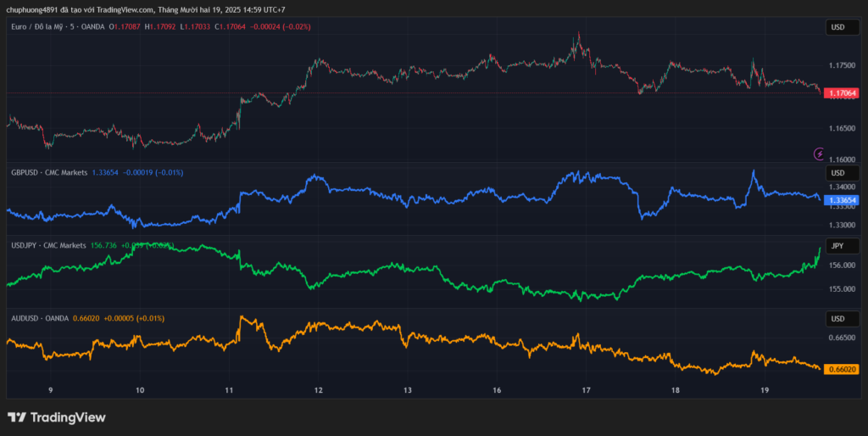Click the orange 0.66020 price label
This screenshot has height=436, width=868.
[842, 369]
